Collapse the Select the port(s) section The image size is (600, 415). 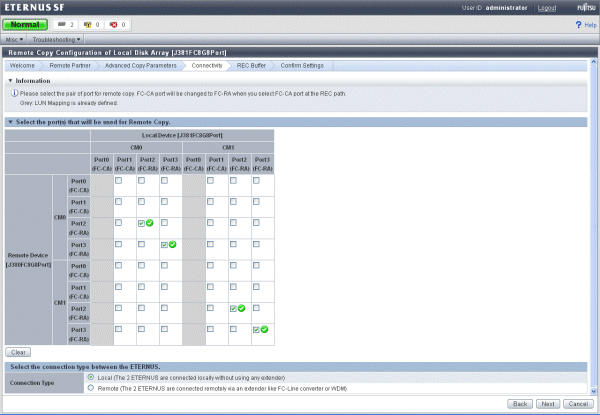(10, 122)
